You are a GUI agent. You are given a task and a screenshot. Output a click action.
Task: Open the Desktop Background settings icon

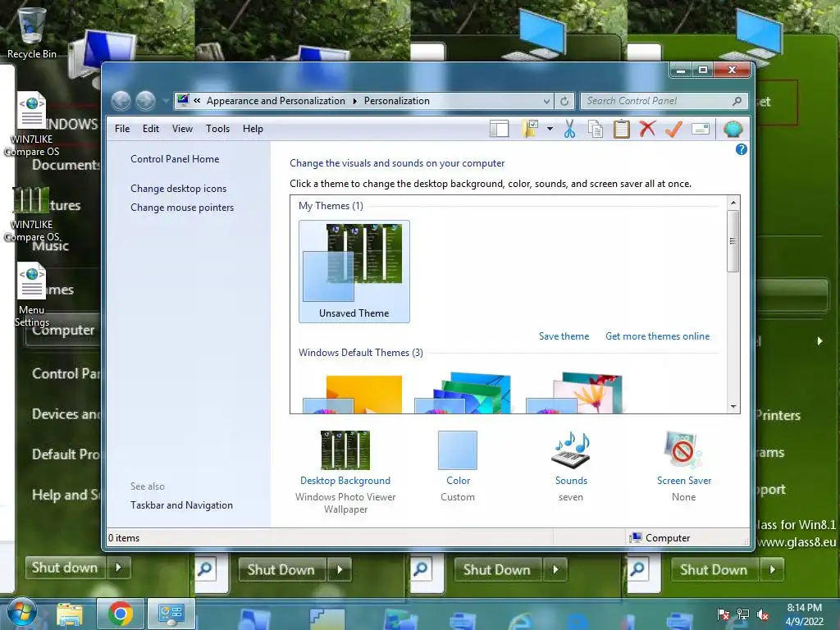point(345,450)
